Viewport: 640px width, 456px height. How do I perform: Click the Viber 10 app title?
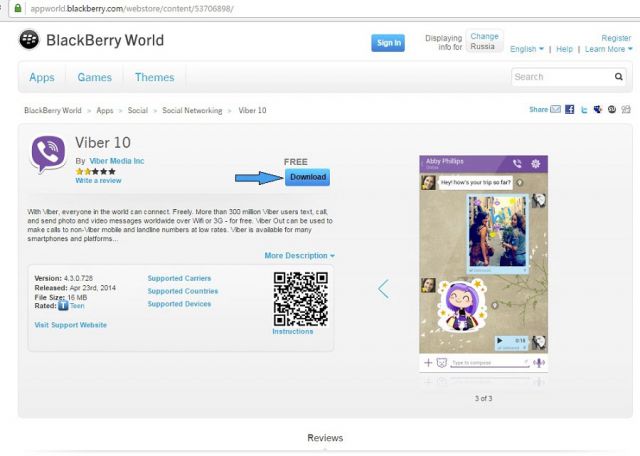pos(103,142)
